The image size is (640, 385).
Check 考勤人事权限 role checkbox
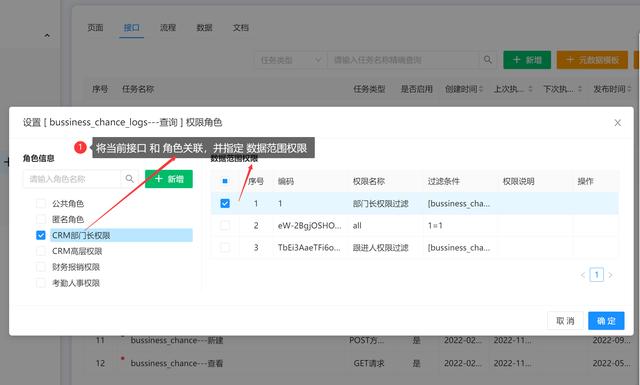[41, 283]
